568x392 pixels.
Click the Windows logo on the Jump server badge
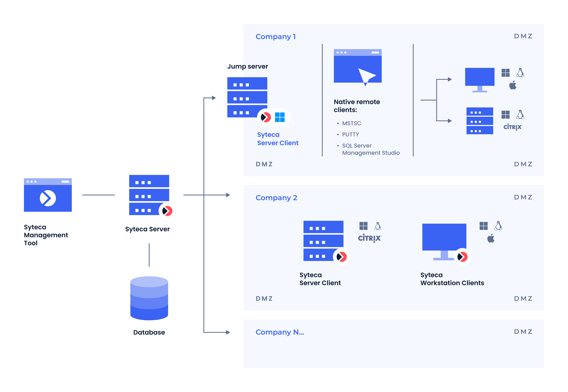point(280,117)
